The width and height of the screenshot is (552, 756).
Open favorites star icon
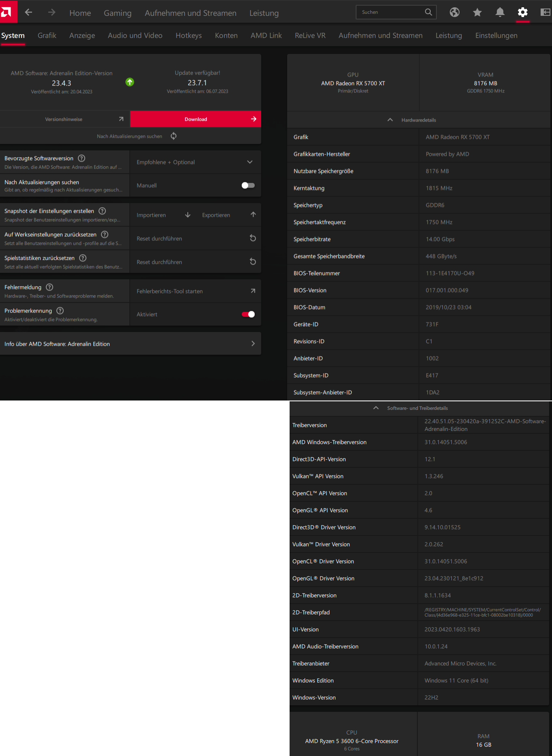pyautogui.click(x=477, y=12)
